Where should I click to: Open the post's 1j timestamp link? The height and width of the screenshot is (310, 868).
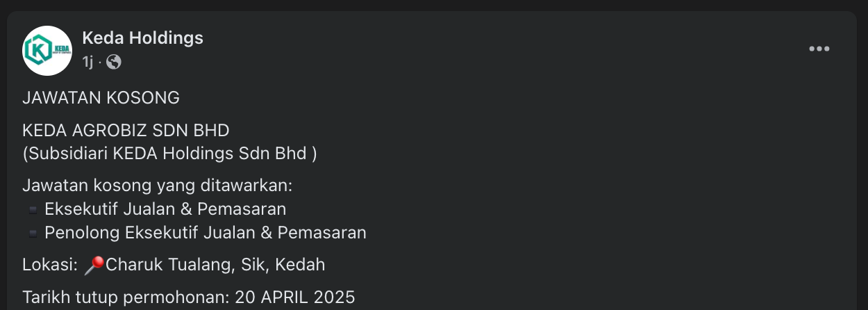(x=87, y=62)
